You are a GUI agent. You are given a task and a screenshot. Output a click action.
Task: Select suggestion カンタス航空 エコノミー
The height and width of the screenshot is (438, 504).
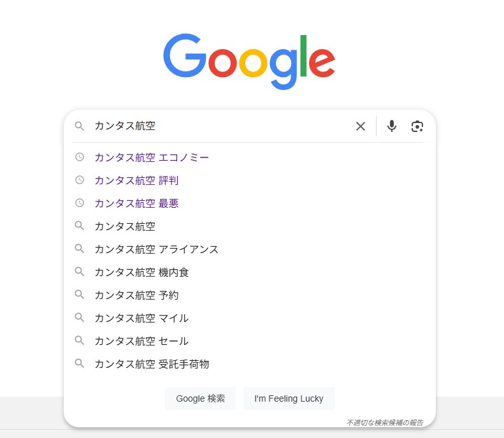249,157
